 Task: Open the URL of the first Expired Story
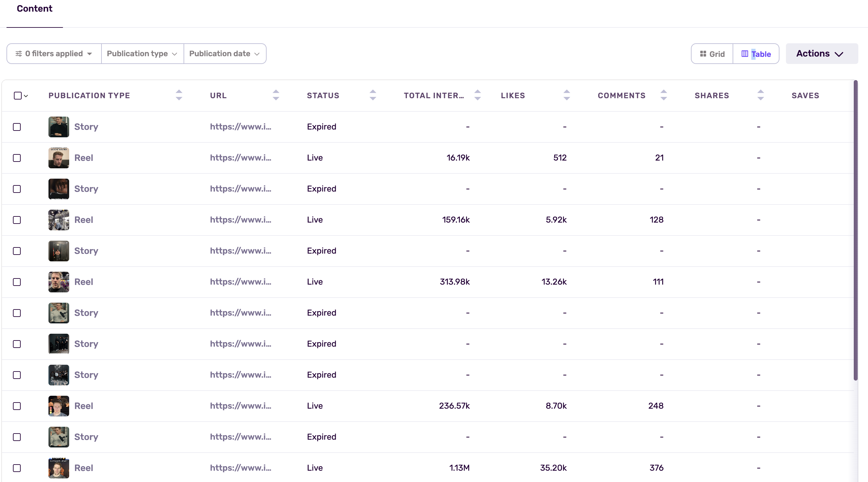tap(240, 127)
